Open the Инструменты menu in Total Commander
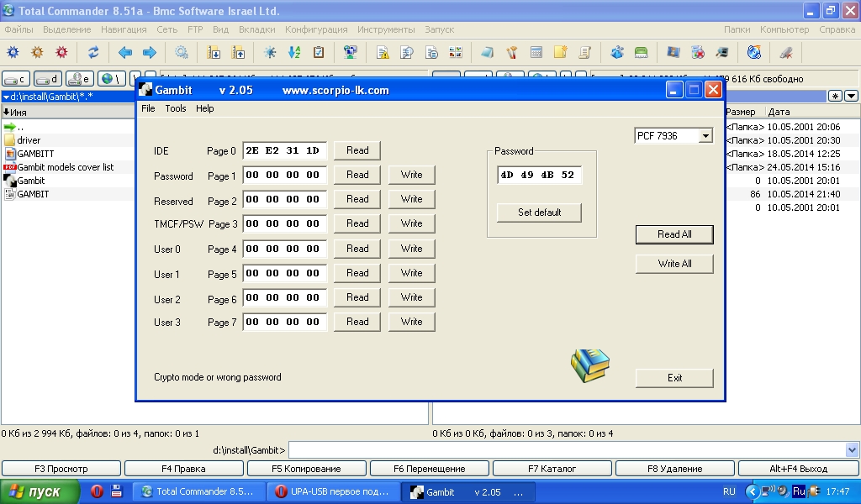The width and height of the screenshot is (861, 504). pyautogui.click(x=386, y=29)
